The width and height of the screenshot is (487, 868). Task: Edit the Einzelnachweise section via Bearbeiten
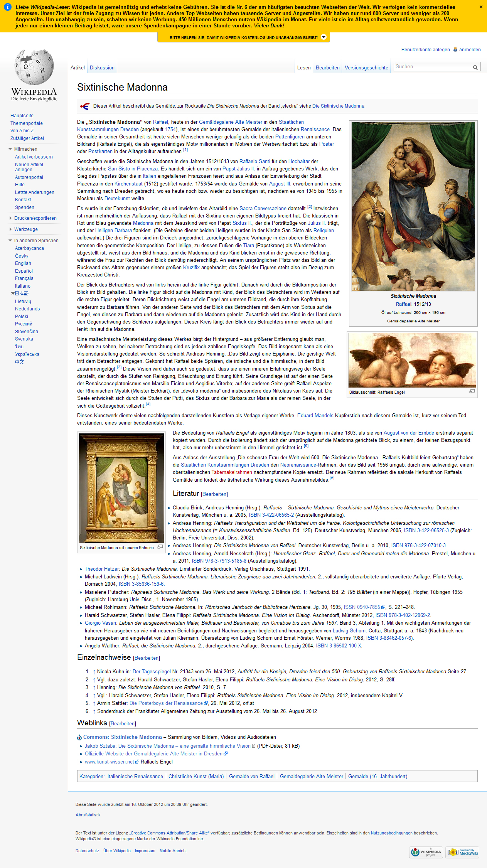coord(147,658)
